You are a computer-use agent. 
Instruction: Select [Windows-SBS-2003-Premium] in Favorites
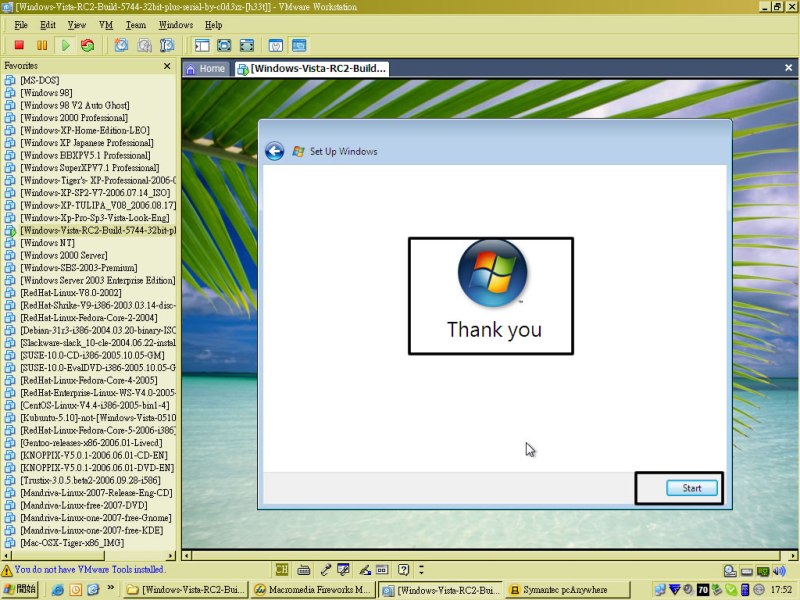point(79,267)
